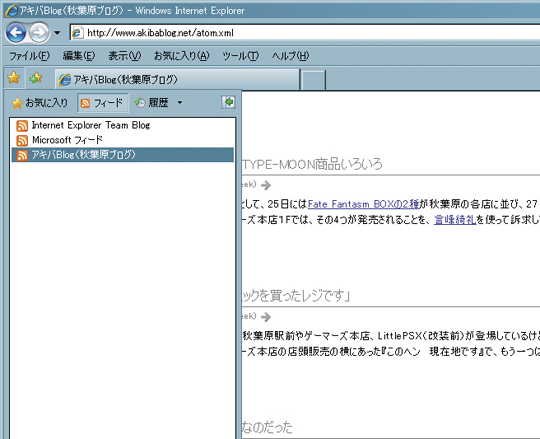Screen dimensions: 540x439
Task: Click the Back navigation arrow button
Action: pos(16,33)
